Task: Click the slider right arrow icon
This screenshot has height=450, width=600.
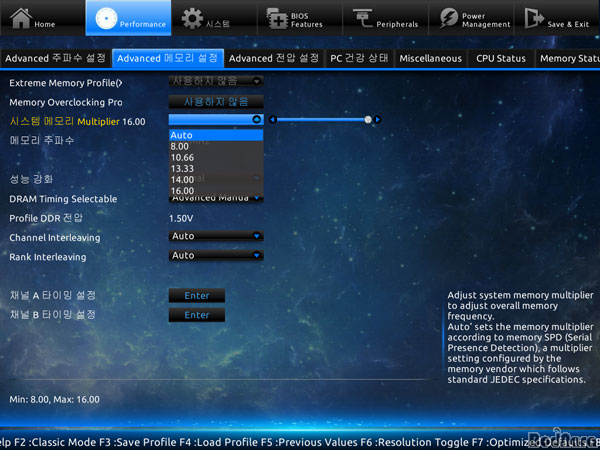Action: [378, 120]
